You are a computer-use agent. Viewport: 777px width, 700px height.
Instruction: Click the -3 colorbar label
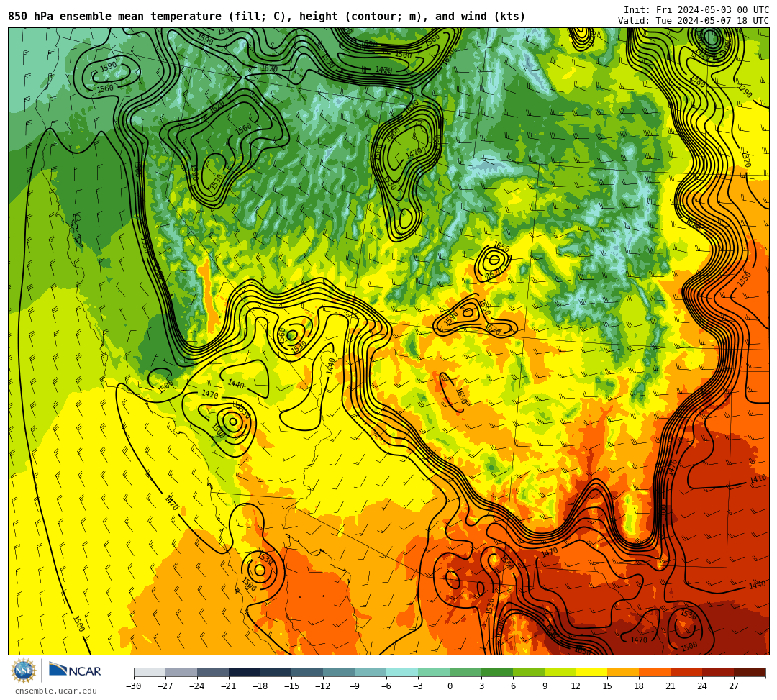(418, 686)
